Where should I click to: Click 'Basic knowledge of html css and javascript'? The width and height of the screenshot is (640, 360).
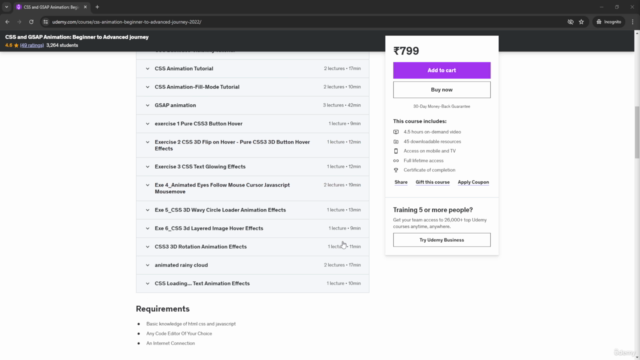pos(191,324)
